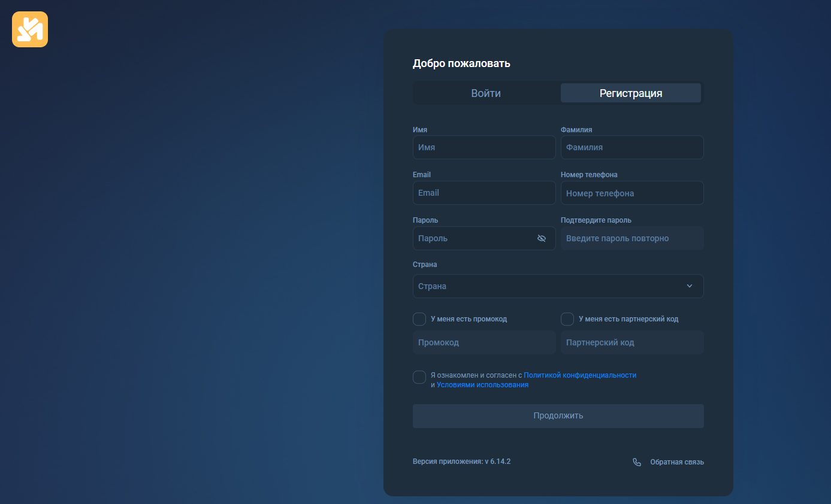Focus the Фамилия input field

[632, 147]
